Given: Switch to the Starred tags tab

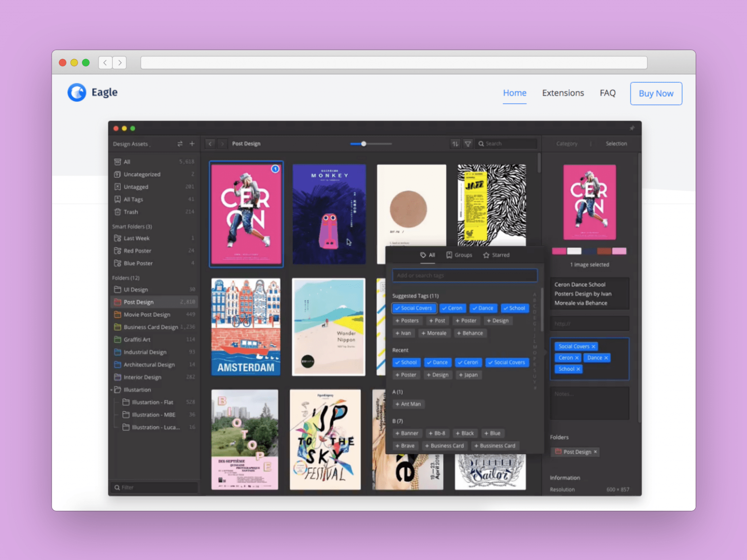Looking at the screenshot, I should pos(496,255).
